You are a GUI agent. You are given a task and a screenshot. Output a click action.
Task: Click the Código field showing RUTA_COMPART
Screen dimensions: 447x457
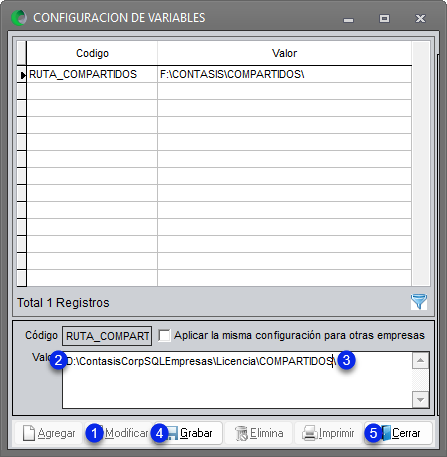tap(107, 336)
